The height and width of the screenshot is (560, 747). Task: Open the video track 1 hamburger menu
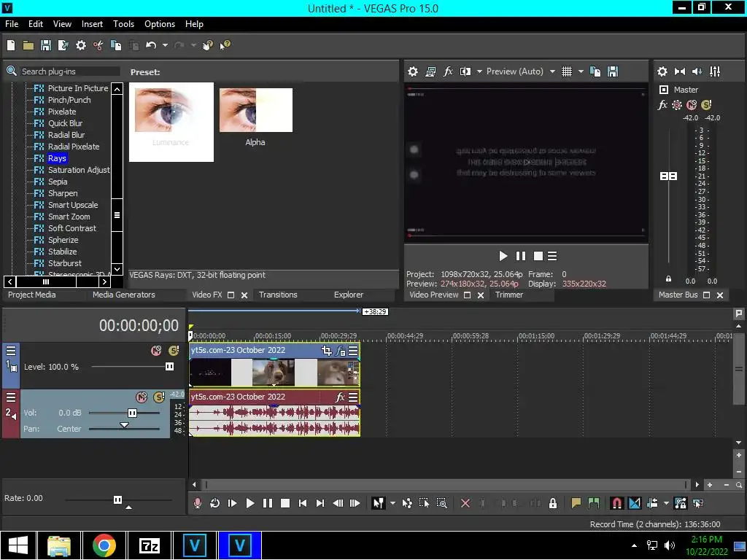point(11,351)
